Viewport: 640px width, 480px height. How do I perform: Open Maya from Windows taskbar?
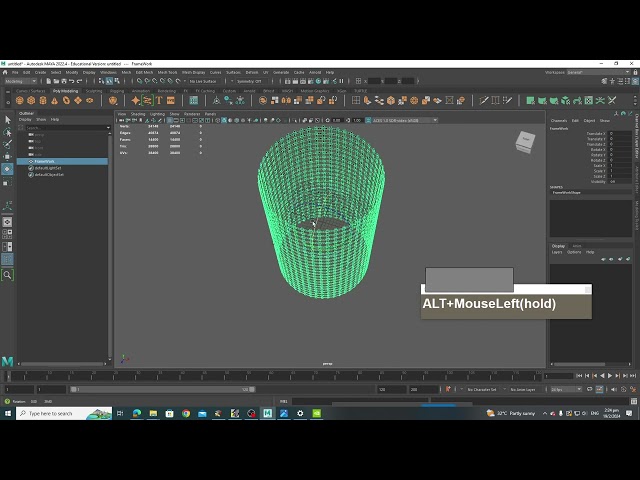(267, 413)
